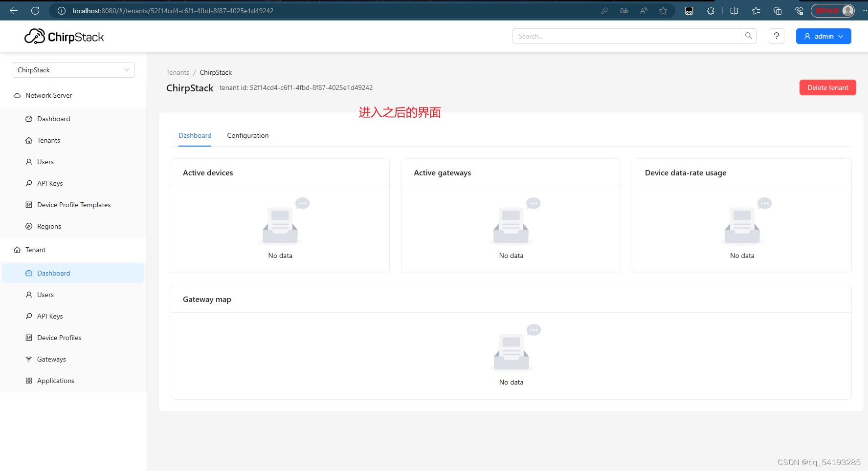Open the ChirpStack tenant selector dropdown
The height and width of the screenshot is (471, 868).
pos(73,70)
